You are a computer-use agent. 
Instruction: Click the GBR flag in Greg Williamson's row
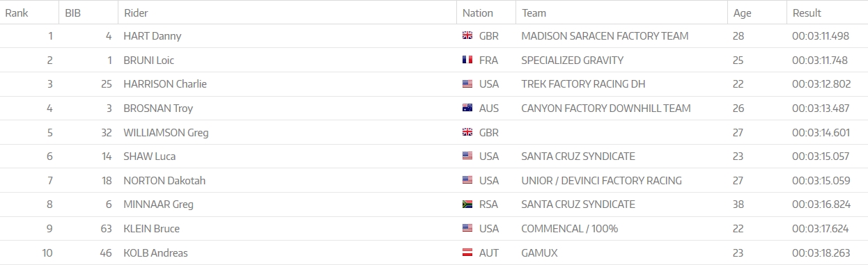pyautogui.click(x=467, y=132)
